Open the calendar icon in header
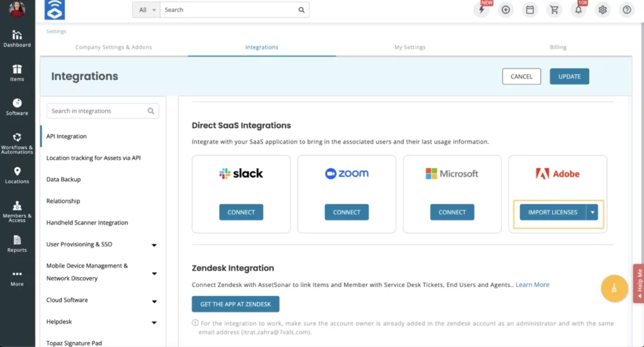 530,9
